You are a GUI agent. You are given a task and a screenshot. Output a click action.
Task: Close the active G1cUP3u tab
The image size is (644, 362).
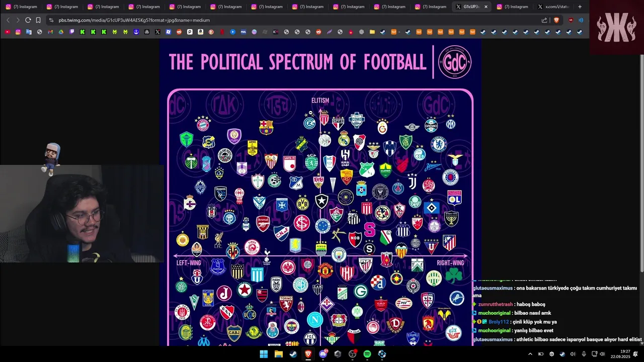(x=486, y=7)
